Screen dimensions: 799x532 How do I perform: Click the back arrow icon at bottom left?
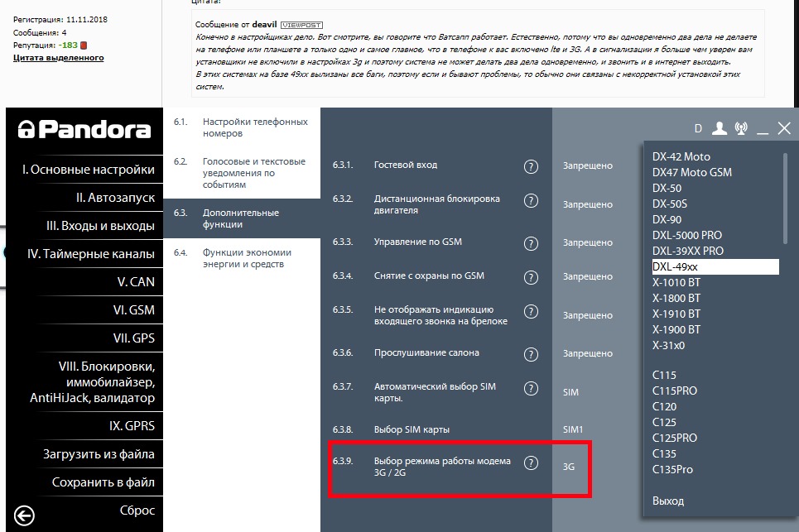(x=25, y=516)
